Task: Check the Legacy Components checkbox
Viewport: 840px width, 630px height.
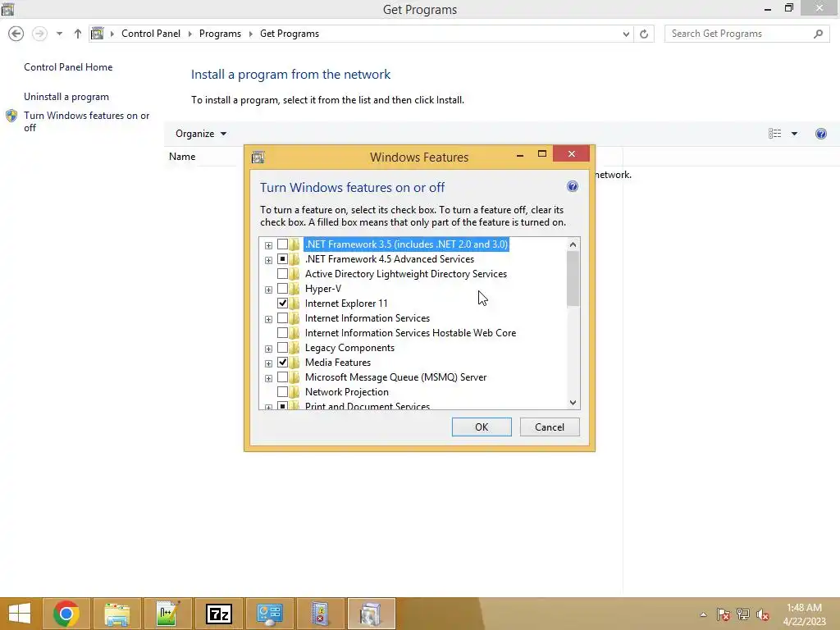Action: click(x=282, y=348)
